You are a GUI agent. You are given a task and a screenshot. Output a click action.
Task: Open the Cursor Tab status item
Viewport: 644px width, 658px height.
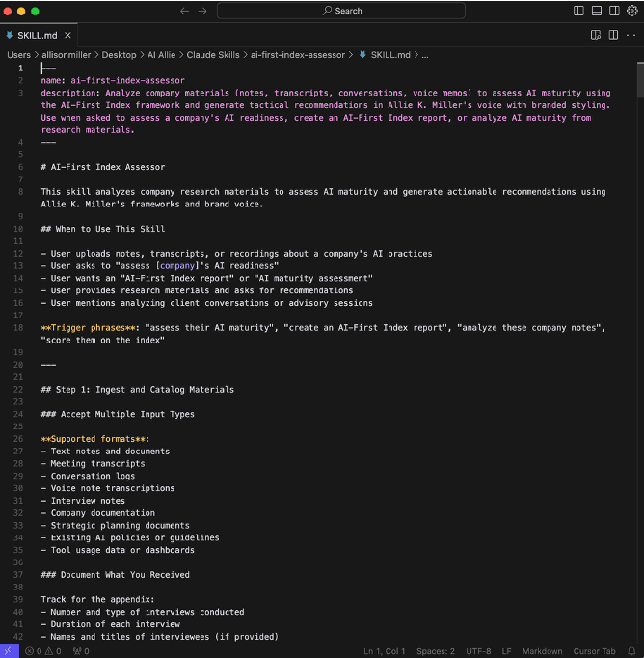(594, 651)
